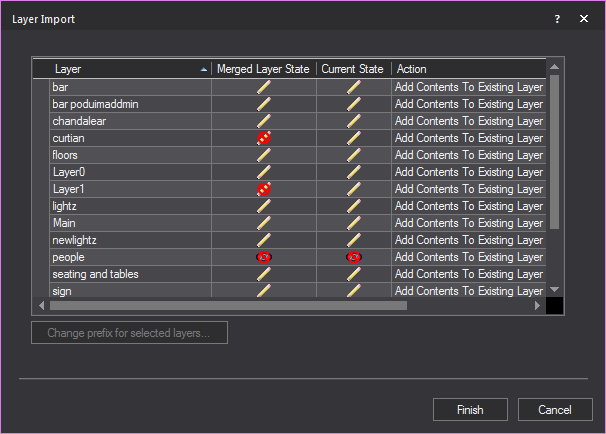Click Current State pencil for curtian
606x434 pixels.
coord(354,138)
